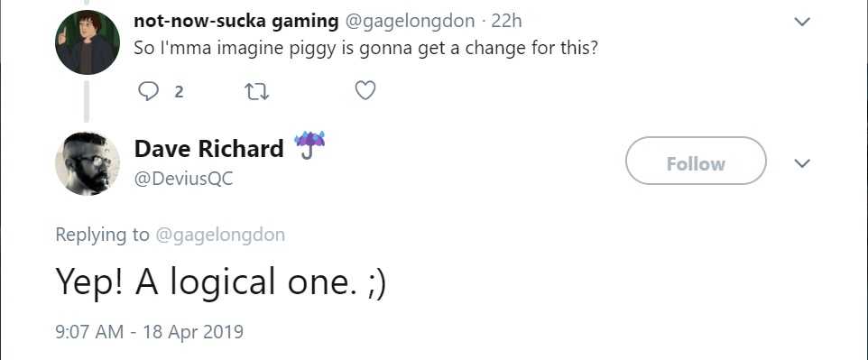Click the umbrella emoji beside Dave Richard
Viewport: 868px width, 360px height.
click(309, 145)
